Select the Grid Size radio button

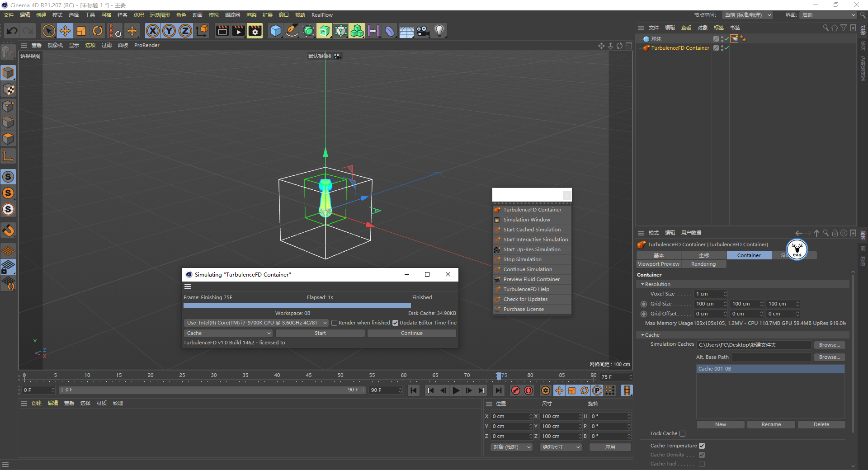(644, 304)
